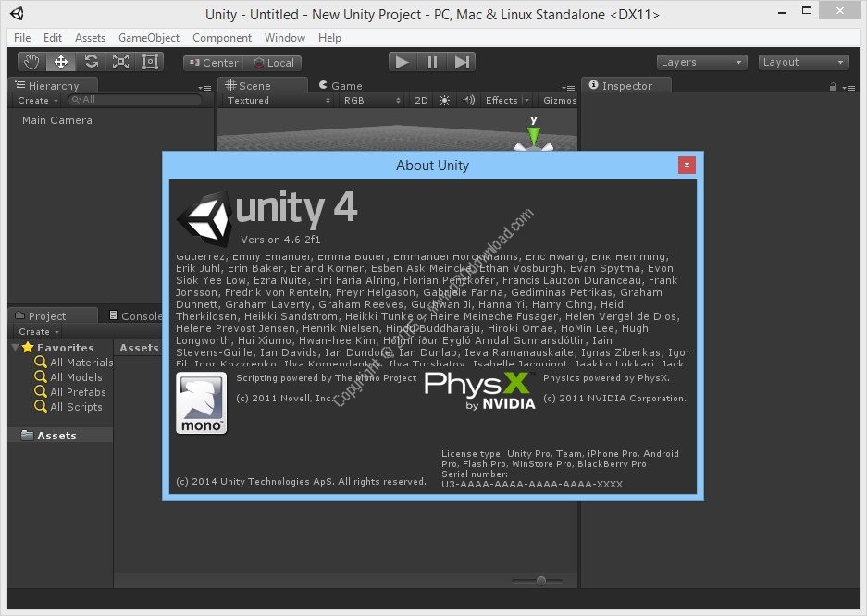This screenshot has width=867, height=616.
Task: Click the Unity icon in title bar
Action: coord(18,14)
